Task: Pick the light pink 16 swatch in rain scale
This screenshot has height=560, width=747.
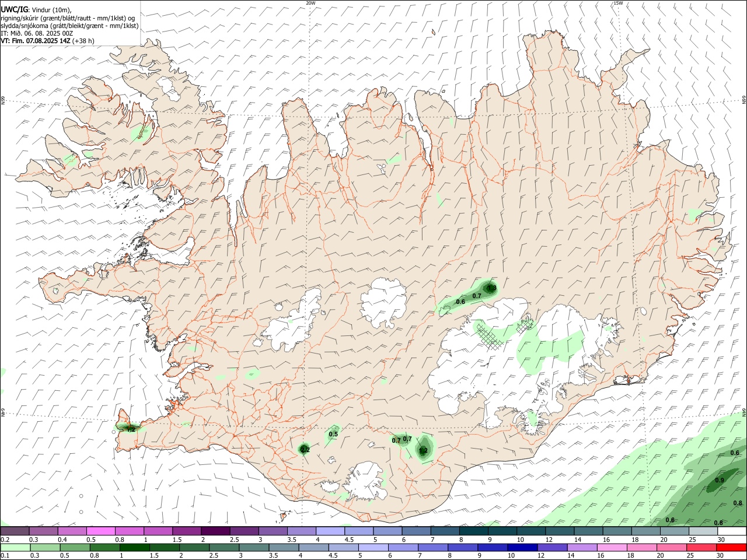Action: point(612,547)
